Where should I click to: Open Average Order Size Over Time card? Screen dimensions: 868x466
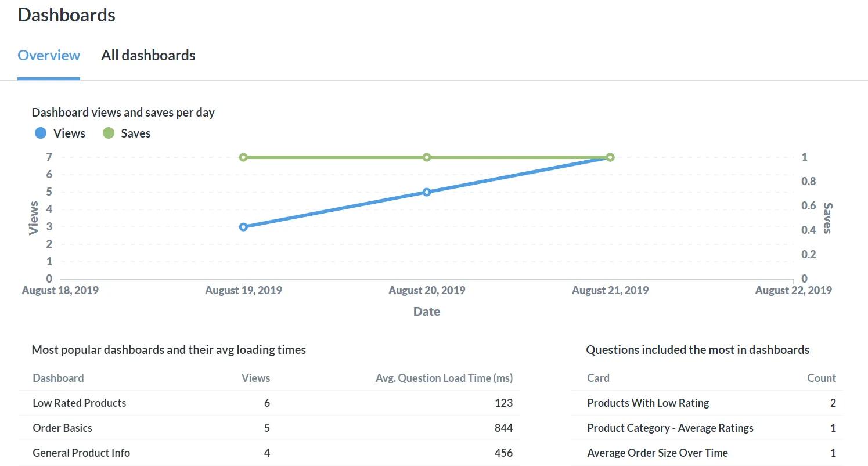(x=657, y=453)
